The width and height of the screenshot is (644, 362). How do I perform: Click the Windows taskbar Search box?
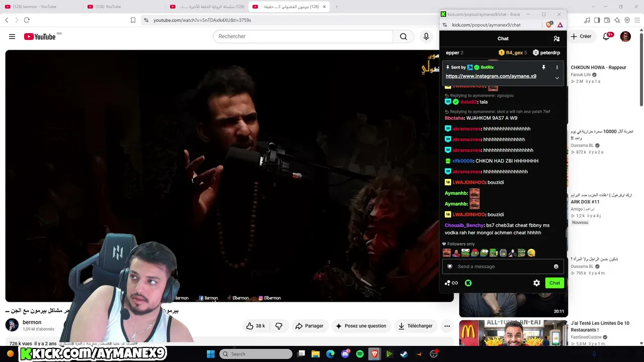256,354
